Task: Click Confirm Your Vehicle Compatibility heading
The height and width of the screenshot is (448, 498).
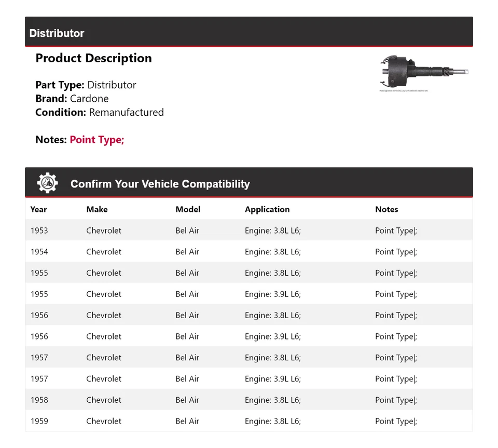Action: click(160, 184)
